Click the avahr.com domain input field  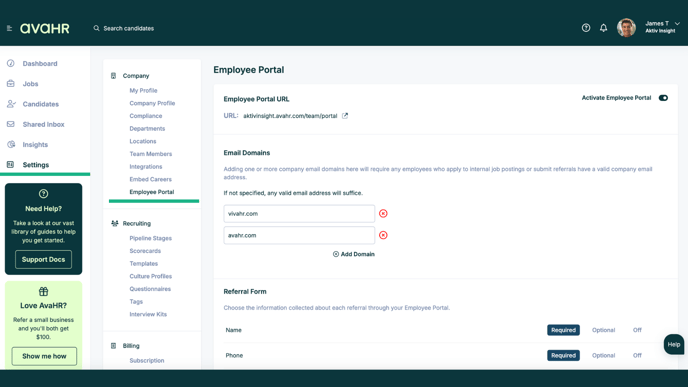point(299,235)
